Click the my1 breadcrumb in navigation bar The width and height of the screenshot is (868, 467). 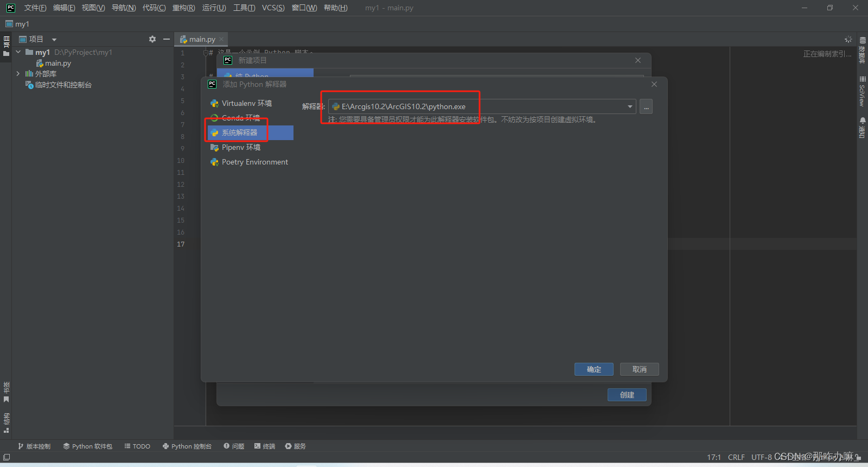[17, 24]
